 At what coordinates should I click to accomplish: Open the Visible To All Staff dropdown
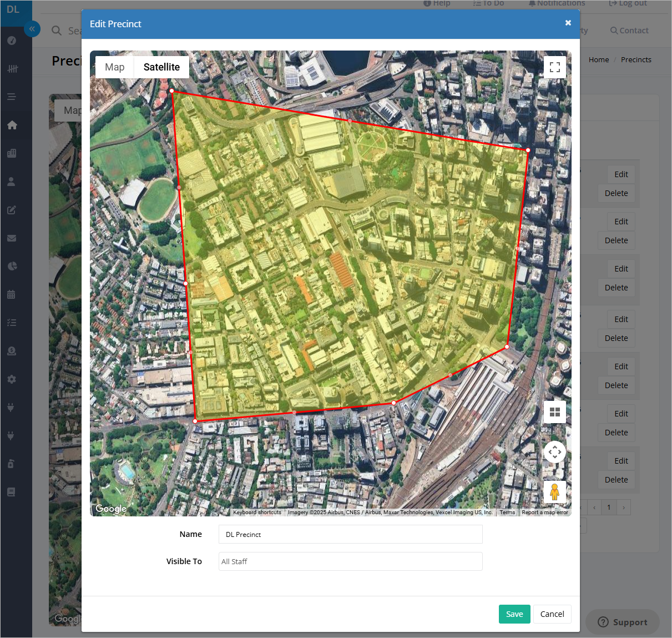click(x=351, y=561)
